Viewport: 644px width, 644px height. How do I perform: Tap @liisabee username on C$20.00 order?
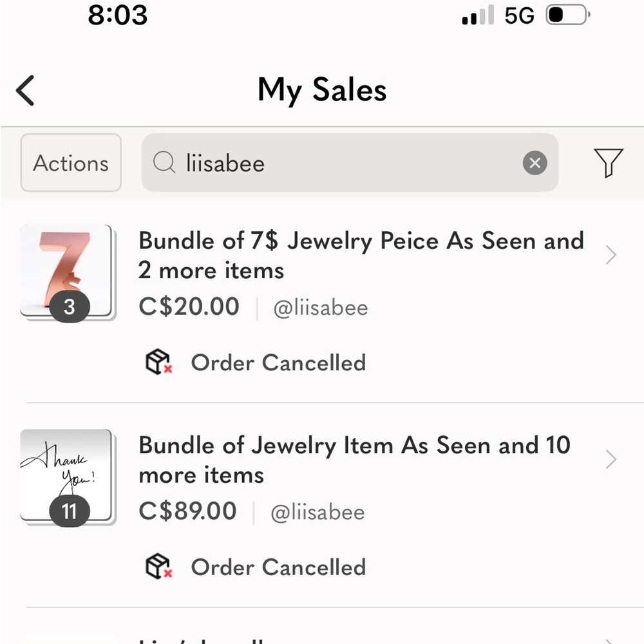(321, 308)
